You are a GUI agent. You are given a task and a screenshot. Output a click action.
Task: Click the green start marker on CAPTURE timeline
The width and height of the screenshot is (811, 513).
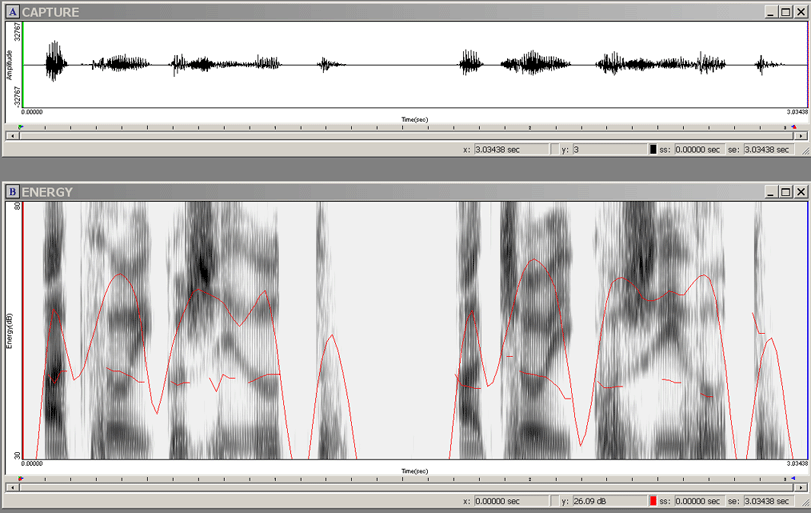click(x=20, y=127)
